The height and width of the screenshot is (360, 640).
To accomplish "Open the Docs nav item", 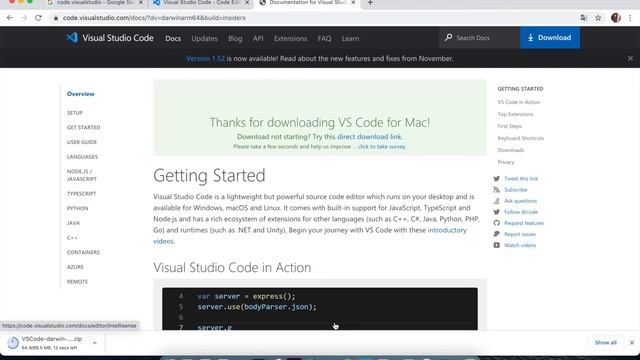I will tap(173, 38).
